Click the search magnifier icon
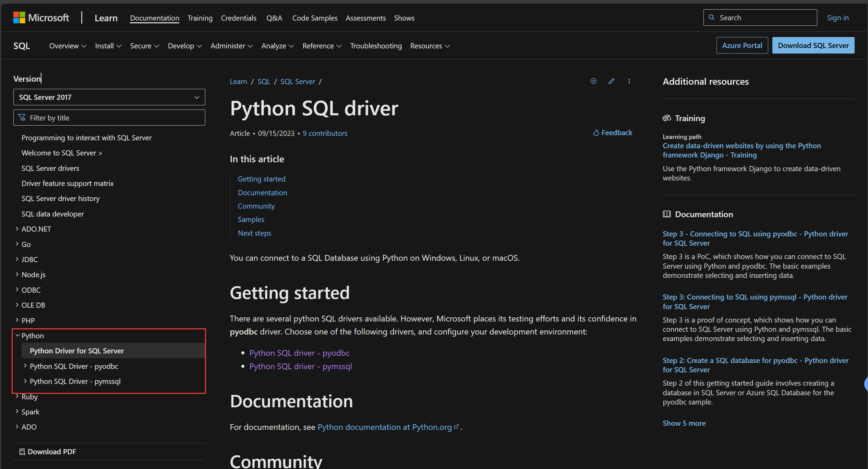 712,17
